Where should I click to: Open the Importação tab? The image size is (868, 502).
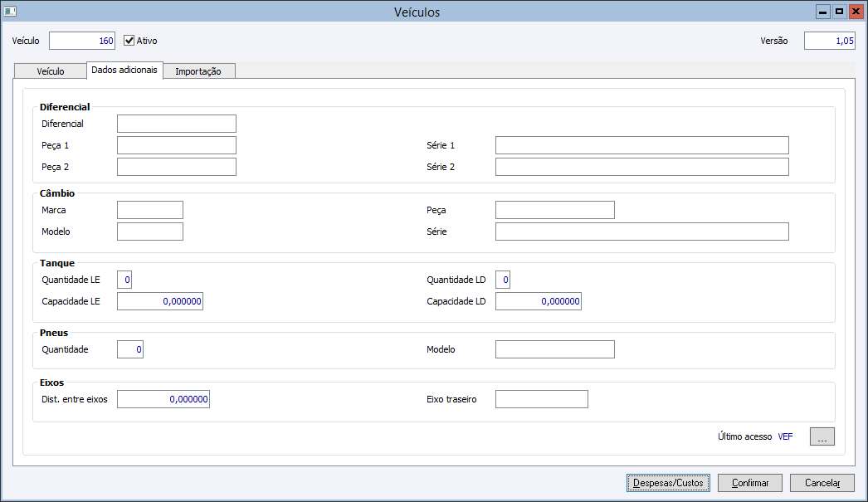click(x=198, y=71)
